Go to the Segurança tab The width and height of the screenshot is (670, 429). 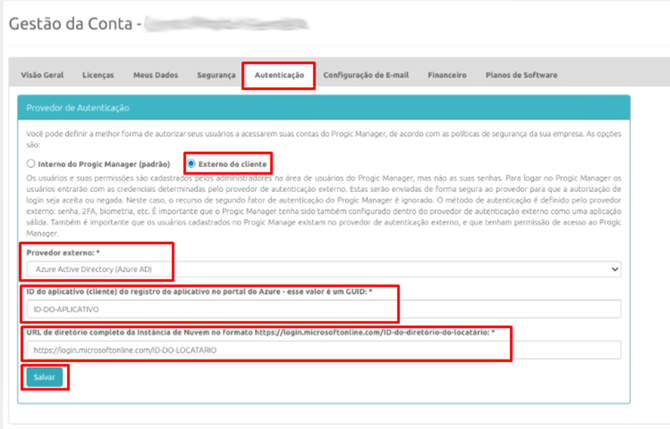[x=216, y=75]
